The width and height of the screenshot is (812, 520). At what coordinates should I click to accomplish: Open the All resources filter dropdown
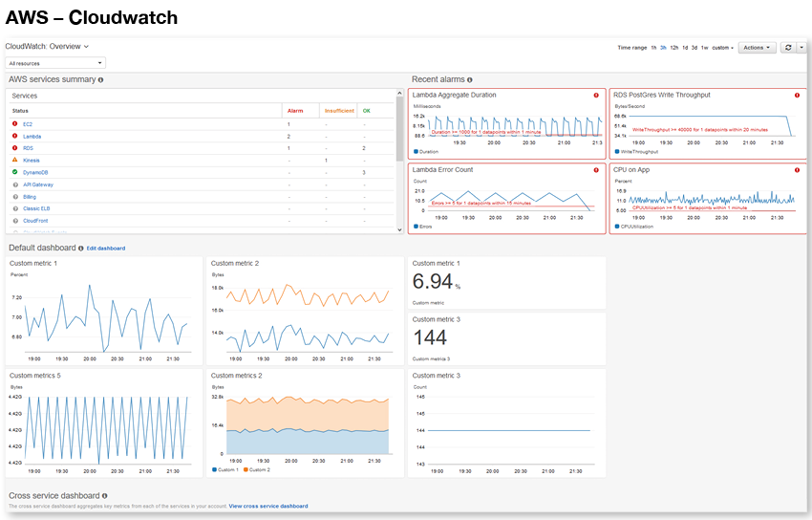coord(55,63)
